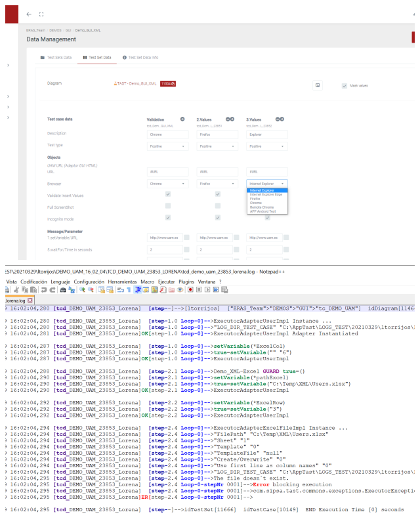The height and width of the screenshot is (525, 420).
Task: Click the TAST - Demo_GUI_XML diagram link
Action: [136, 83]
